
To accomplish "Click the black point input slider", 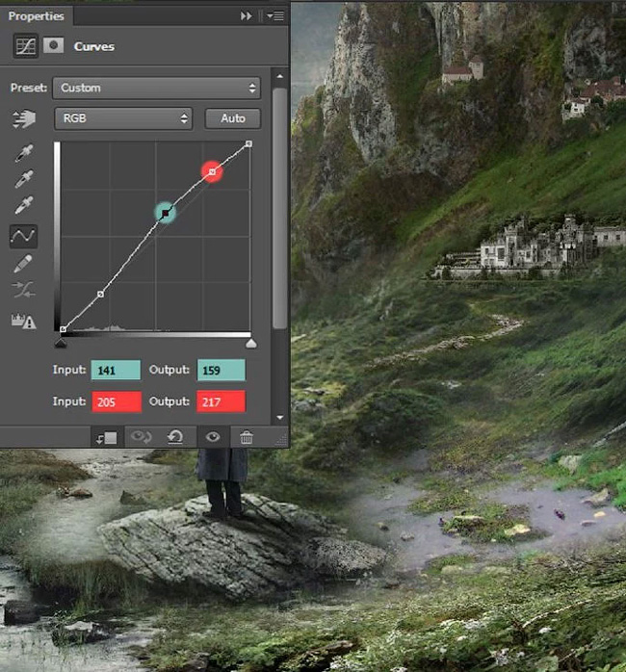I will 61,344.
